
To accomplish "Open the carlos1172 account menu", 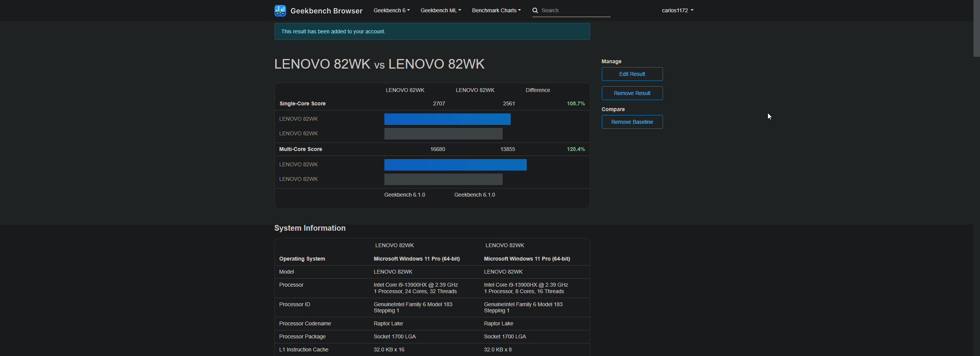I will pyautogui.click(x=678, y=10).
